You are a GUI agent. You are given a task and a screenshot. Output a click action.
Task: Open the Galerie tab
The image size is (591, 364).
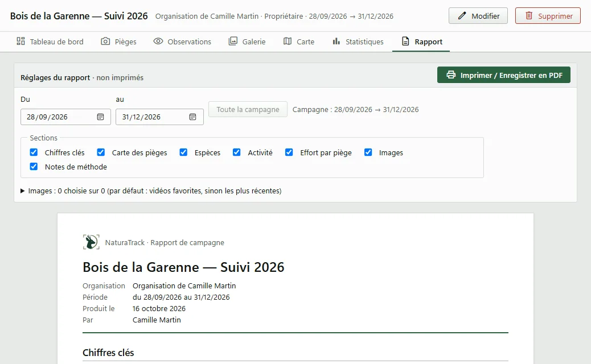coord(247,42)
